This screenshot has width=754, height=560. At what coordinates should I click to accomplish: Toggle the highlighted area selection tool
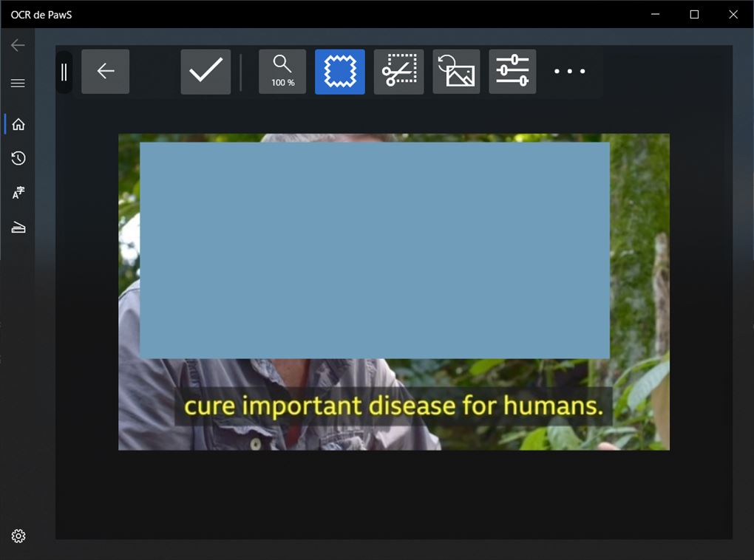point(340,72)
